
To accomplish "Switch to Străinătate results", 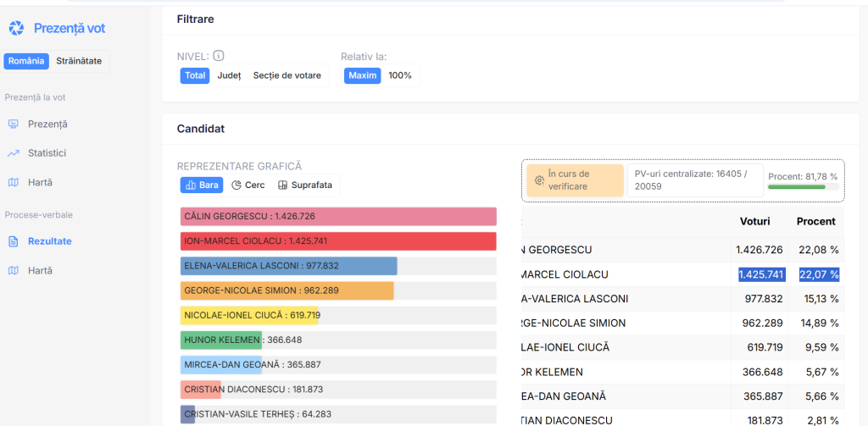I will [x=79, y=61].
